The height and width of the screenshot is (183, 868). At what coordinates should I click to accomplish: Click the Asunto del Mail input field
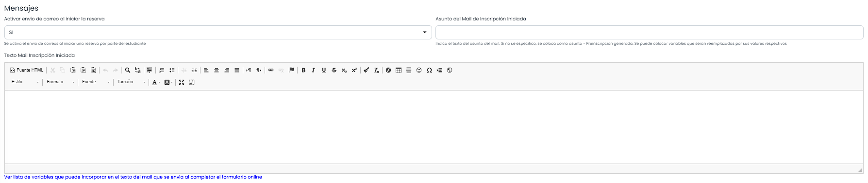649,32
